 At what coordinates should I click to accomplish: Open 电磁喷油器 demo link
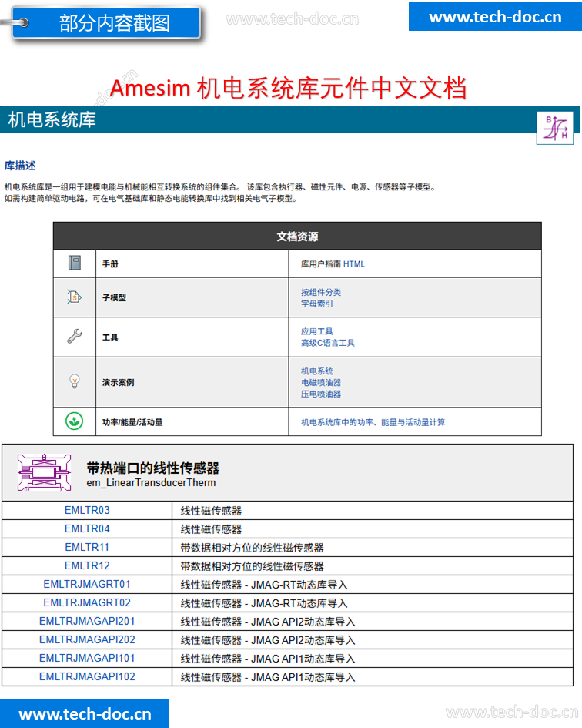coord(321,383)
